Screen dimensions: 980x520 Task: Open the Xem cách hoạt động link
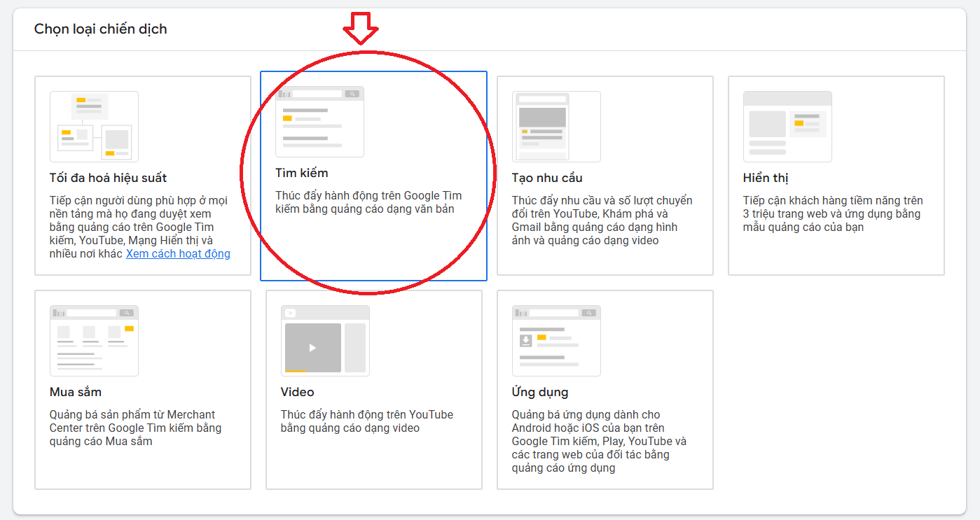[x=178, y=253]
